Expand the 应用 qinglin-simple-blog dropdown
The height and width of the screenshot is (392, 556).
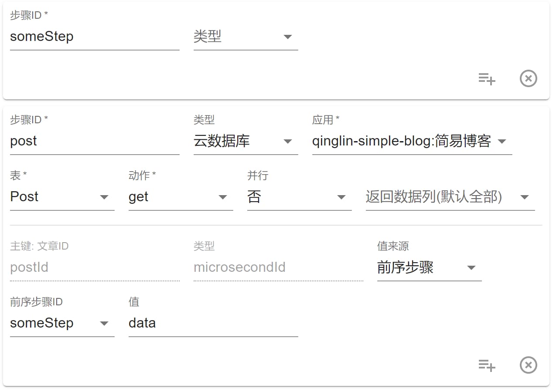(x=412, y=142)
